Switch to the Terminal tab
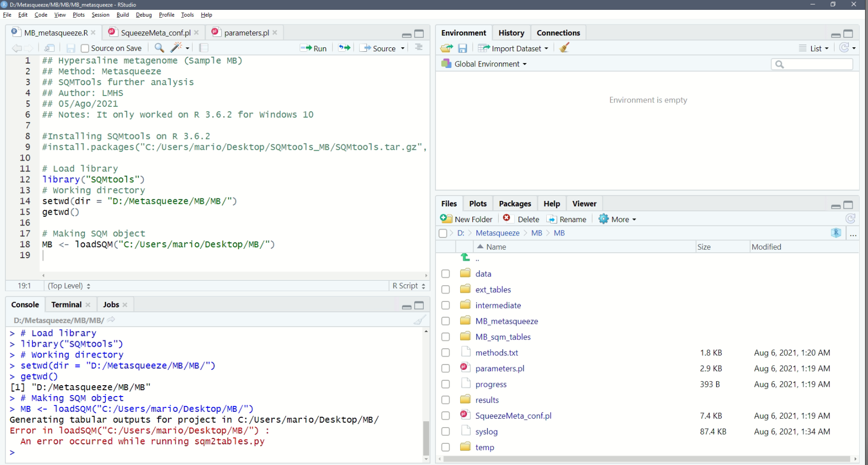This screenshot has height=465, width=868. (x=66, y=304)
